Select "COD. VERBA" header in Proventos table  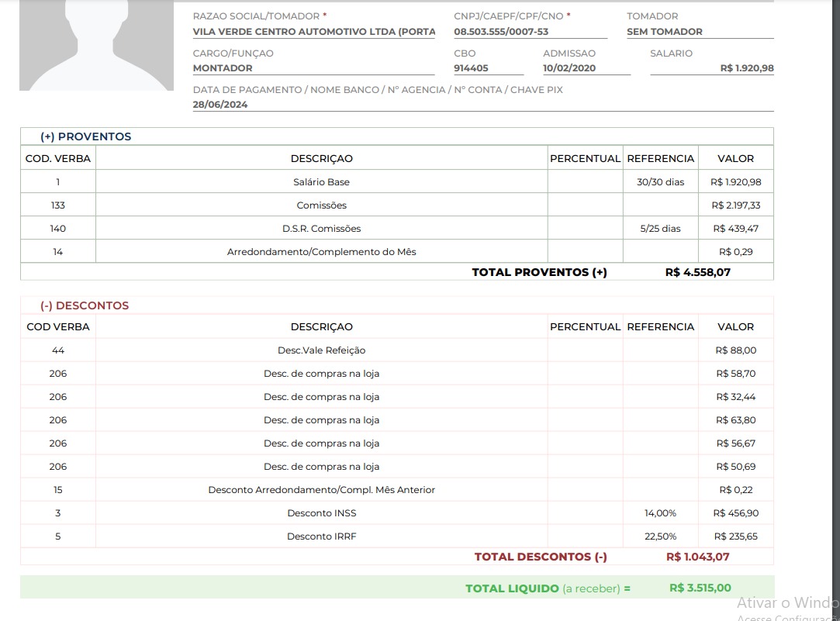(58, 158)
